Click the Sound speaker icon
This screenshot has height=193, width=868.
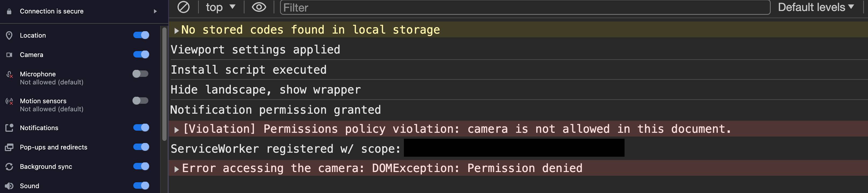tap(9, 185)
